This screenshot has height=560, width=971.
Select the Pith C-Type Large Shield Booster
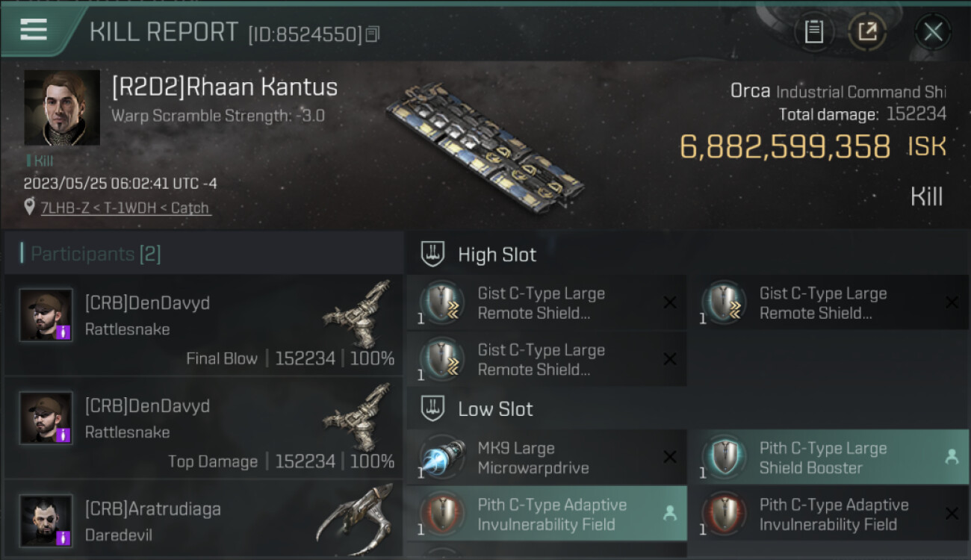[812, 458]
